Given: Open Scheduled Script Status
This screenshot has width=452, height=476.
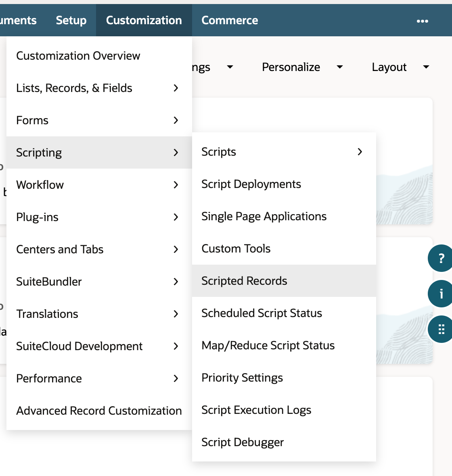Looking at the screenshot, I should coord(284,313).
